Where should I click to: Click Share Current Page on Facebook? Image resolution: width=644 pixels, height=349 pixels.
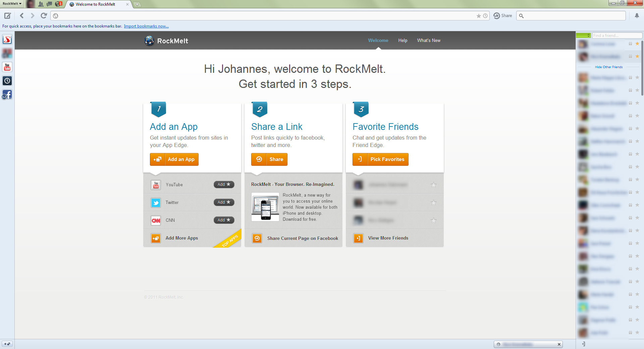click(x=303, y=238)
